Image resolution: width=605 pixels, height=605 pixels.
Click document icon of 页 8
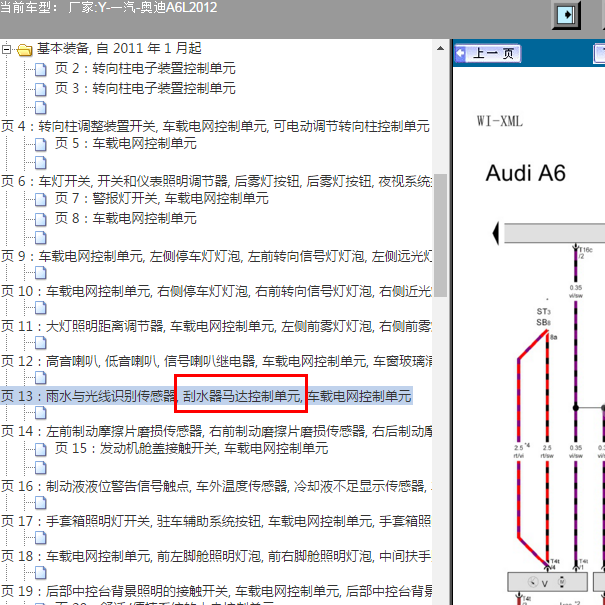coord(41,219)
